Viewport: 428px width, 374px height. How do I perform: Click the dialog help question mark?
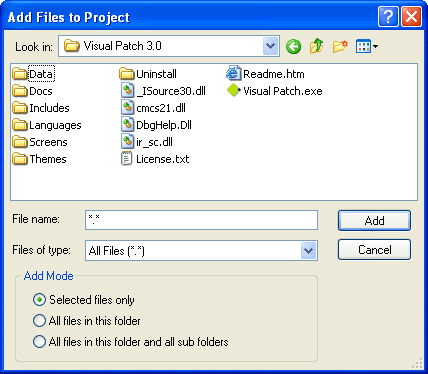[x=388, y=17]
